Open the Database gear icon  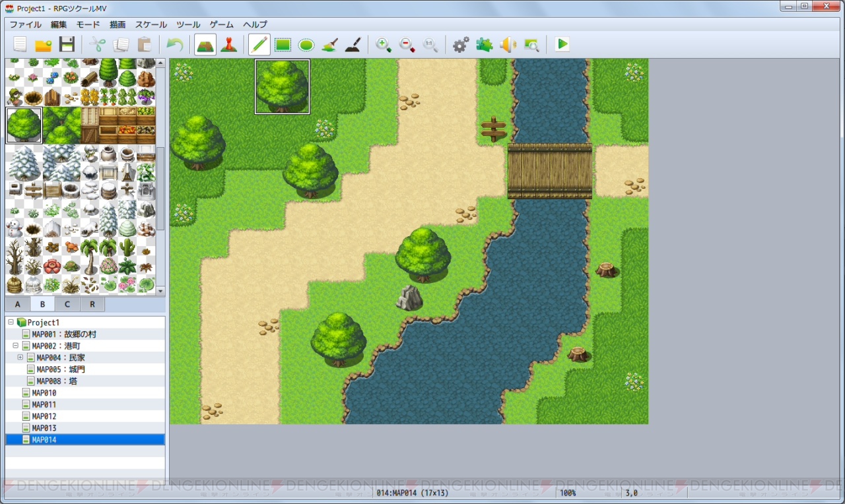[x=461, y=44]
